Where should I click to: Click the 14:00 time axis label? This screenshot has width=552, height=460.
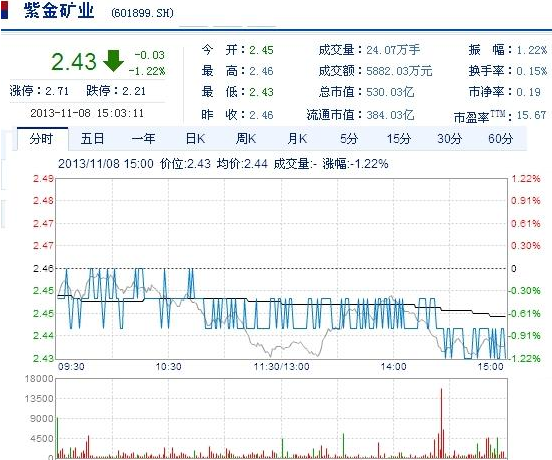[394, 367]
